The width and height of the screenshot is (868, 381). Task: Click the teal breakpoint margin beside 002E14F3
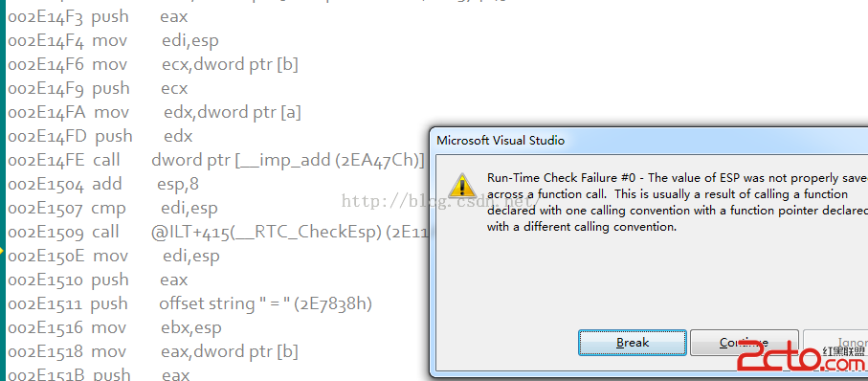point(3,16)
